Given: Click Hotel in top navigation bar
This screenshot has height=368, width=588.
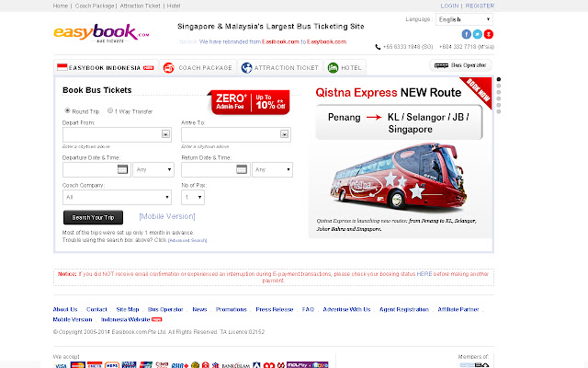Looking at the screenshot, I should pos(174,6).
